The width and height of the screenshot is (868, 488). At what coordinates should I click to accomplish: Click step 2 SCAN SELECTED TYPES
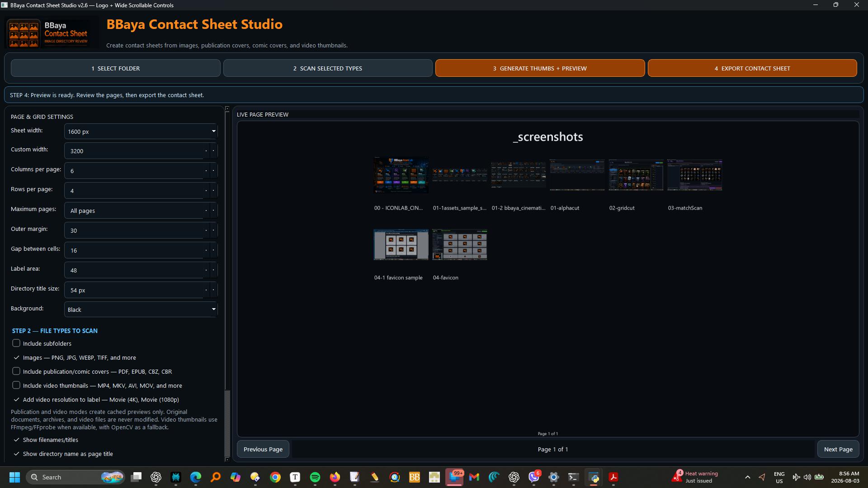[328, 68]
